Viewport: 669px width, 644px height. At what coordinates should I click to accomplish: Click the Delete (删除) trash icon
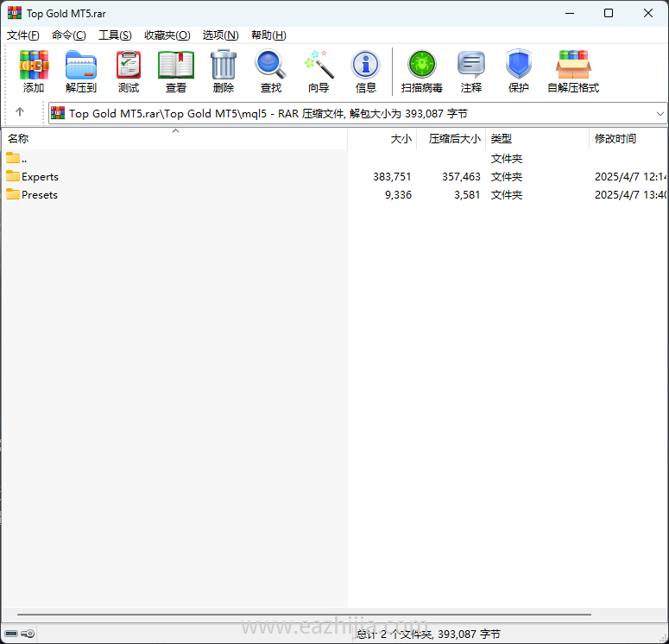click(224, 65)
